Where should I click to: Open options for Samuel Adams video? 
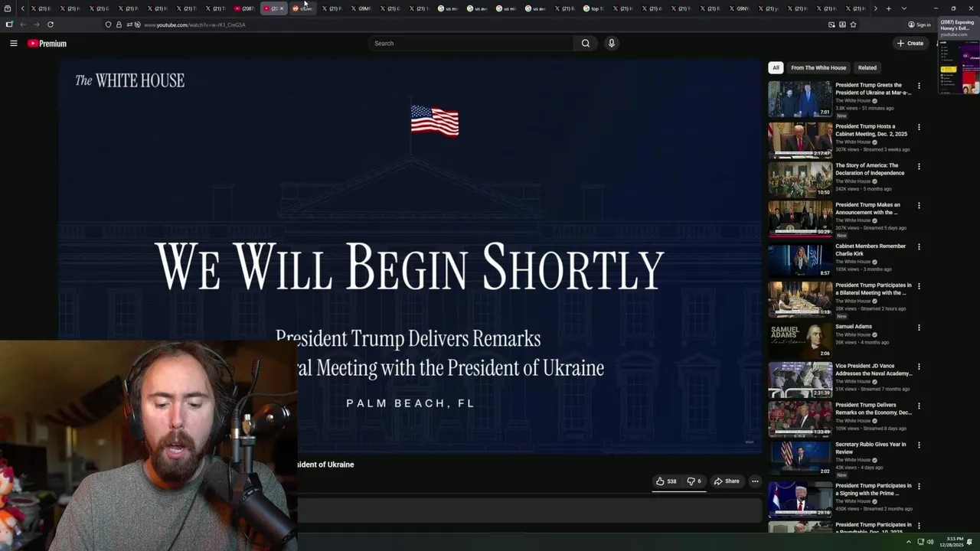pyautogui.click(x=919, y=328)
